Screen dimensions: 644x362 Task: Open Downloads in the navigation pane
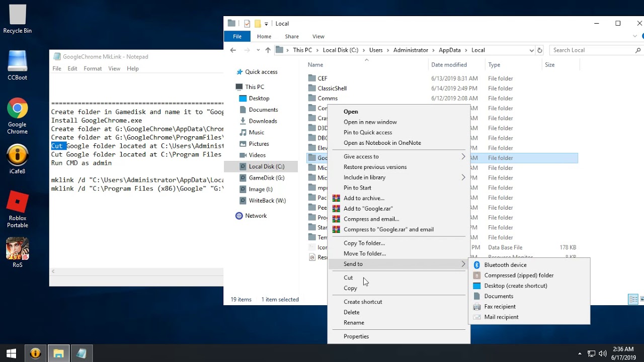point(263,121)
